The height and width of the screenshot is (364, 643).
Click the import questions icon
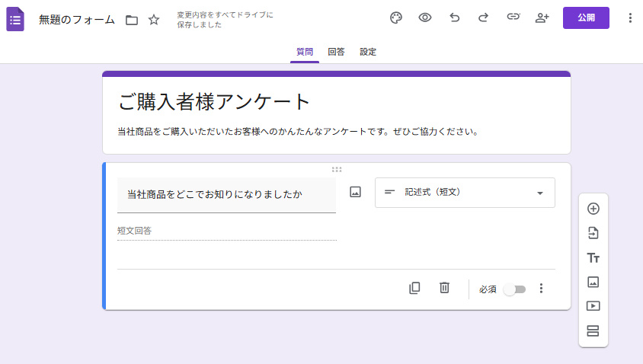click(593, 233)
